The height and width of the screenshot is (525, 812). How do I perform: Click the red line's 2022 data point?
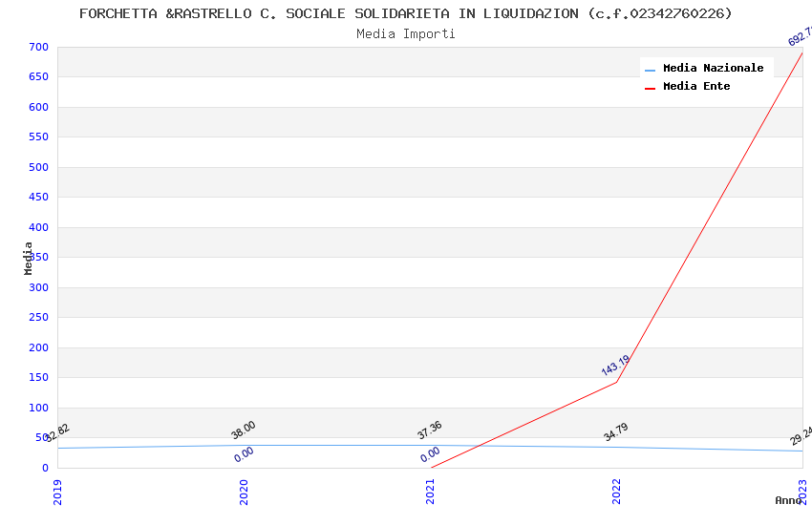(x=617, y=382)
